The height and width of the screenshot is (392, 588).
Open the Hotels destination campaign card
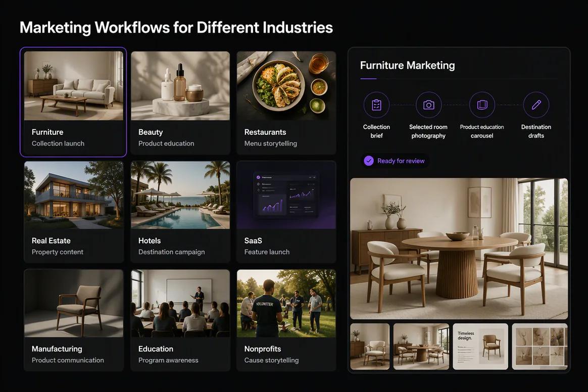click(180, 212)
